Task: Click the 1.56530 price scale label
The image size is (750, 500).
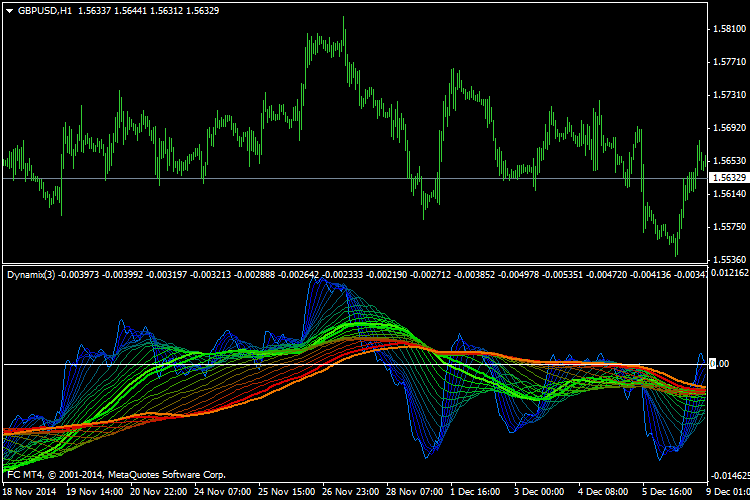Action: pos(729,161)
